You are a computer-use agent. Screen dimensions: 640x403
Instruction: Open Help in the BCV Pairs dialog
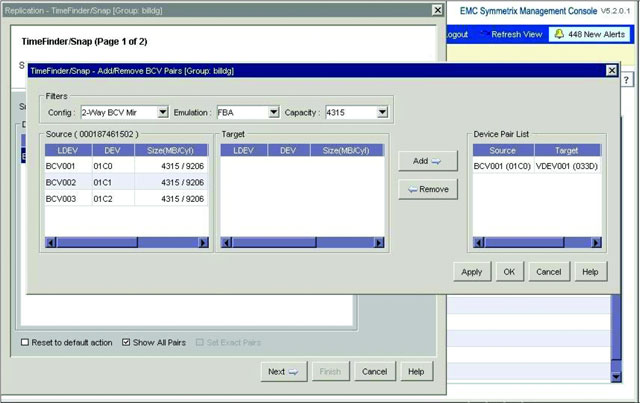tap(590, 272)
